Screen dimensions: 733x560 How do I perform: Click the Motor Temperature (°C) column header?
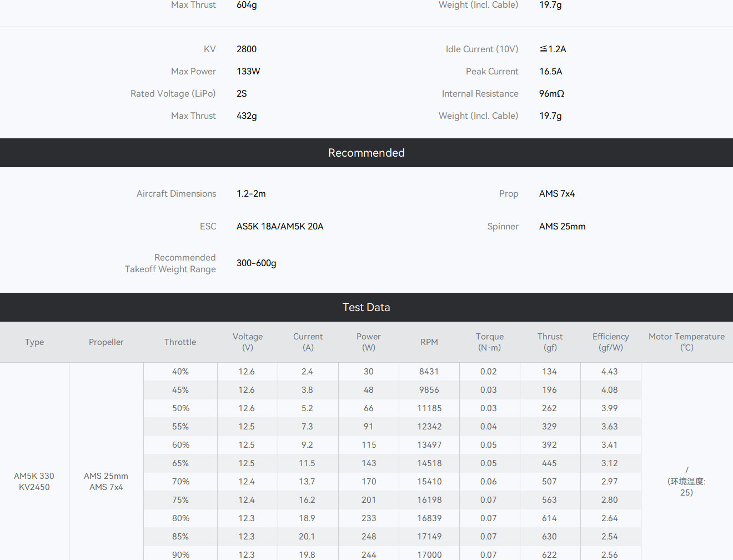click(x=687, y=342)
